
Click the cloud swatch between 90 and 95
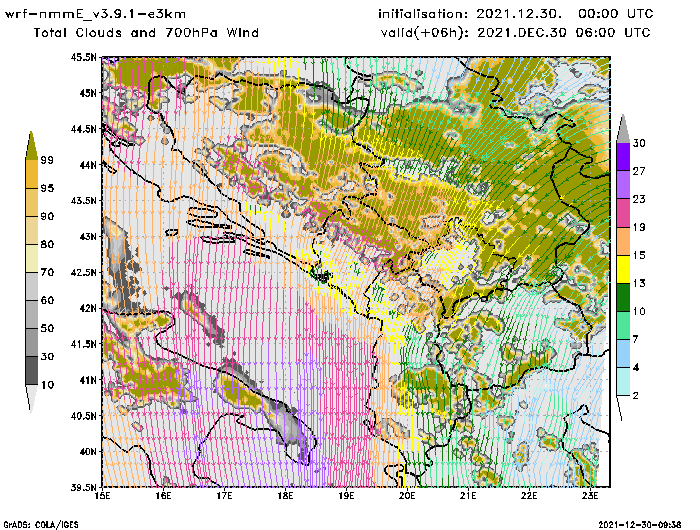coord(32,202)
